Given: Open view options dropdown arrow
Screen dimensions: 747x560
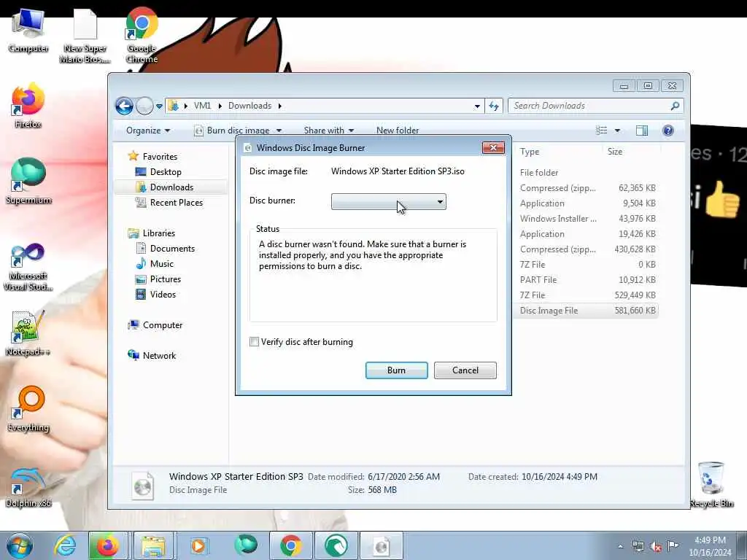Looking at the screenshot, I should (x=617, y=131).
